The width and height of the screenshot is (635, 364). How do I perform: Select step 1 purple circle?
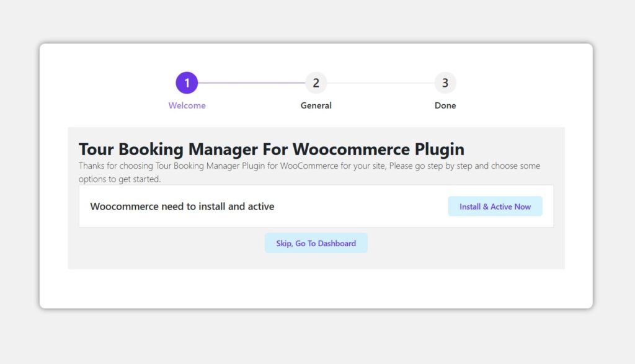(x=187, y=83)
